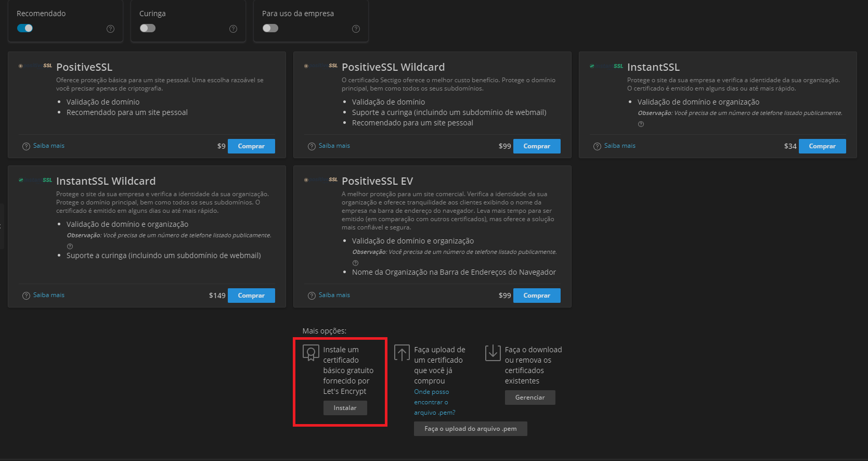Open Saiba mais link for PositiveSSL

click(49, 146)
